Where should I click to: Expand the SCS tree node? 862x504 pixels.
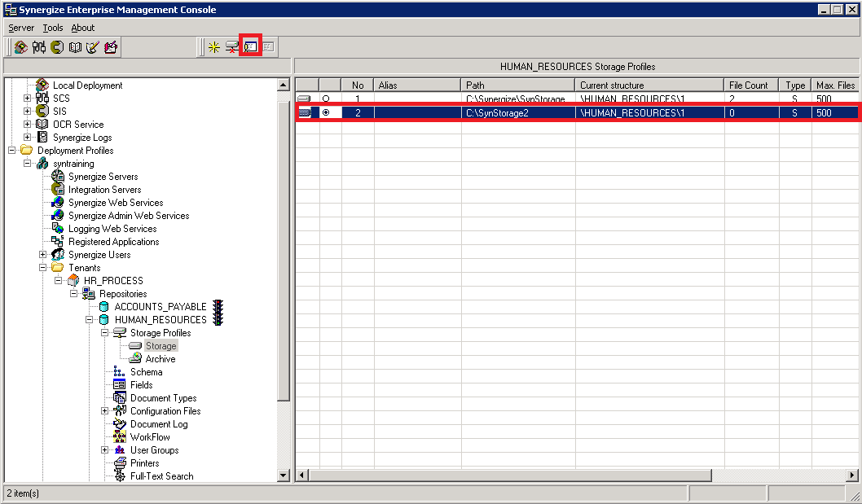coord(27,99)
